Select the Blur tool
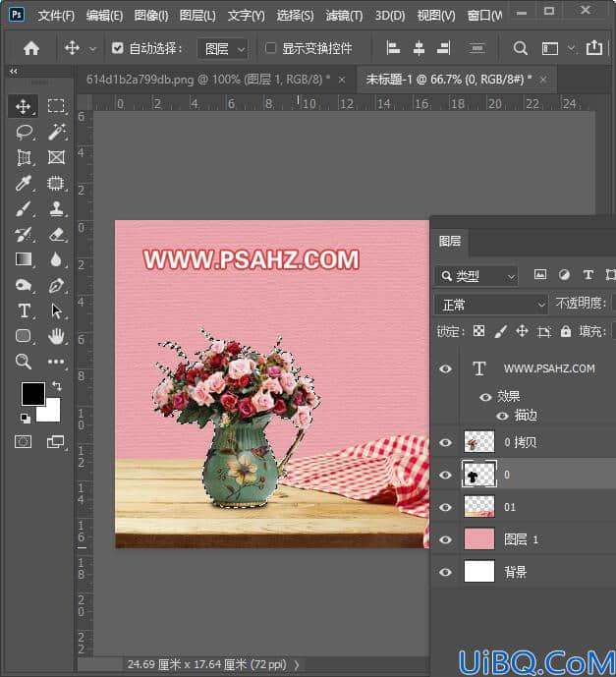The image size is (616, 677). point(56,259)
